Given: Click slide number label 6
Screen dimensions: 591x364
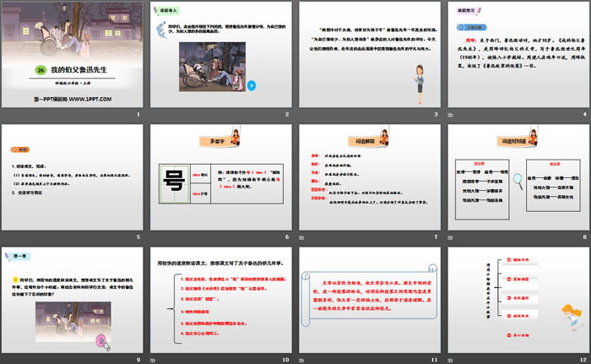Looking at the screenshot, I should point(287,236).
